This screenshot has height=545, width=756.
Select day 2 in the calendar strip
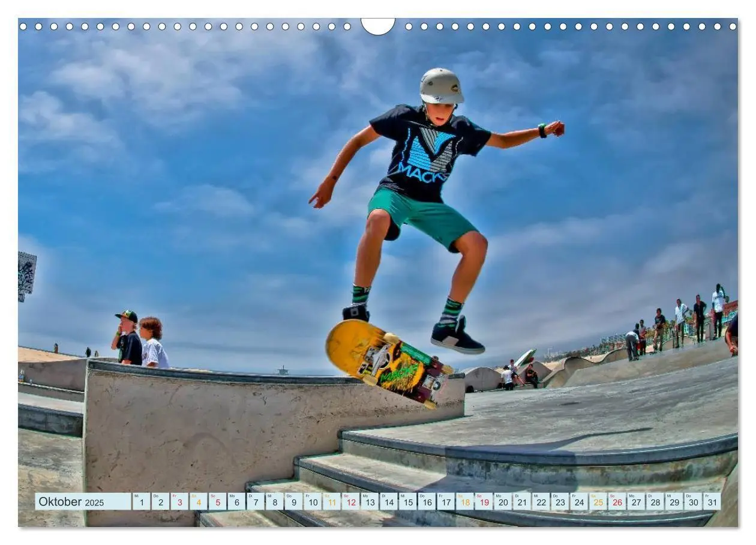click(x=160, y=502)
